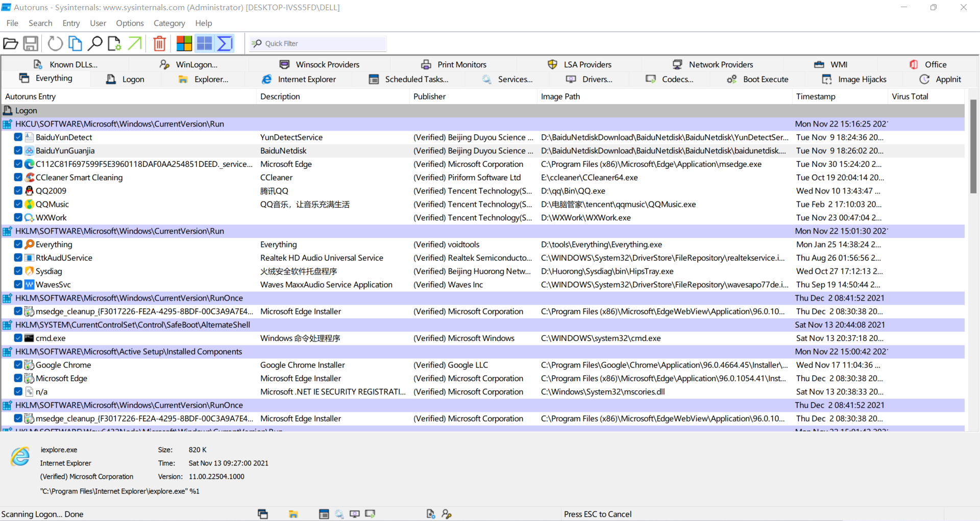Screen dimensions: 980x521
Task: Uncheck the Google Chrome entry checkbox
Action: point(18,365)
